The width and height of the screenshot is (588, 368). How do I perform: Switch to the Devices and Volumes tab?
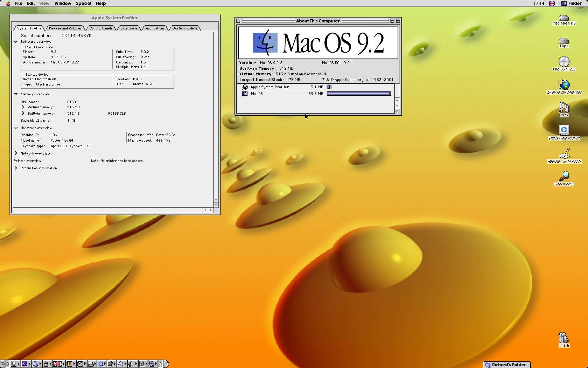point(65,28)
